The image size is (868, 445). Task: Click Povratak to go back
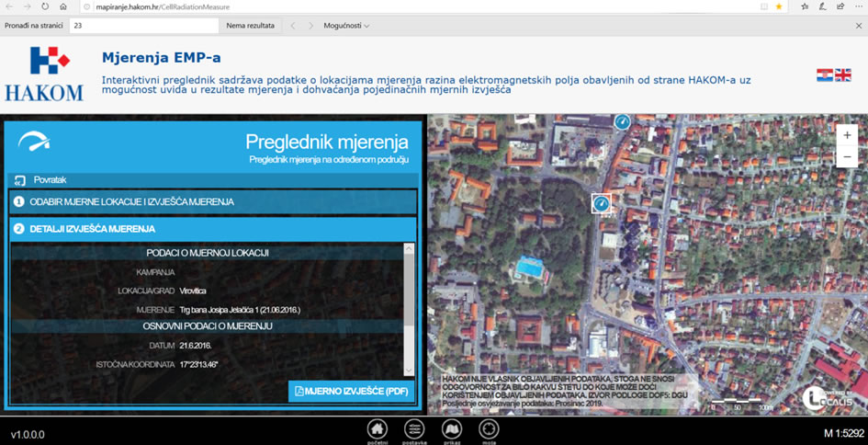(50, 180)
